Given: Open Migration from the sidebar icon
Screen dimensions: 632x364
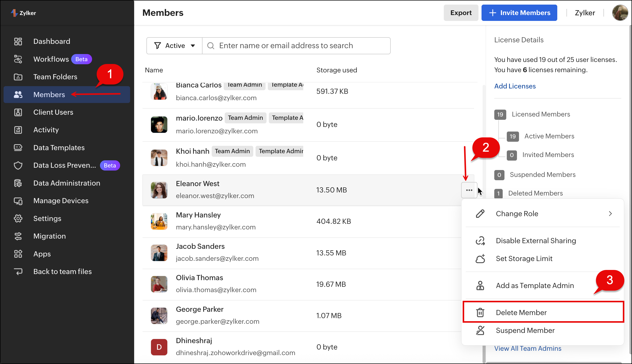Looking at the screenshot, I should (x=18, y=236).
